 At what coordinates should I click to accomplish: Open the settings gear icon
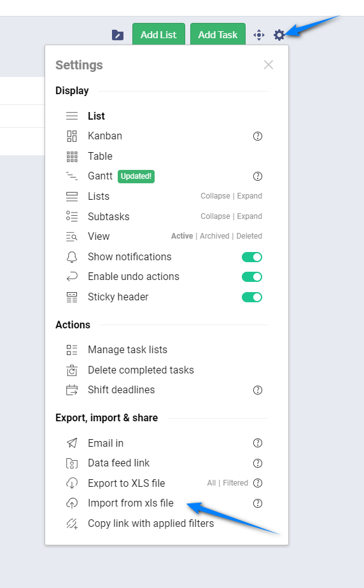click(x=279, y=35)
